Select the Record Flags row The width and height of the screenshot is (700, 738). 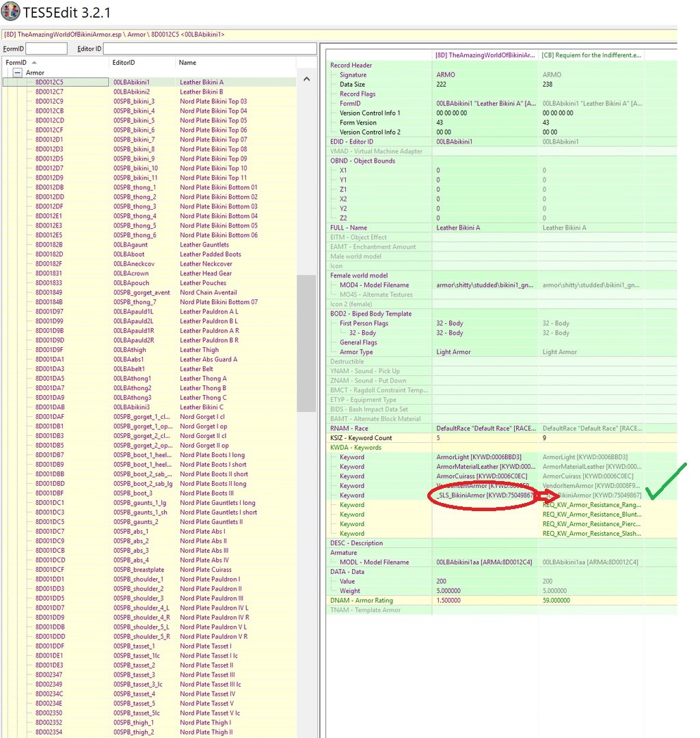point(501,94)
